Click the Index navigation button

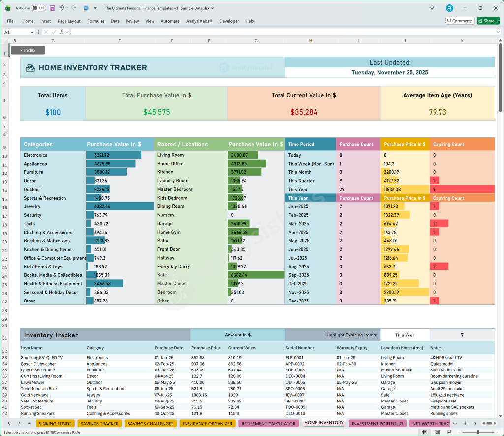27,50
